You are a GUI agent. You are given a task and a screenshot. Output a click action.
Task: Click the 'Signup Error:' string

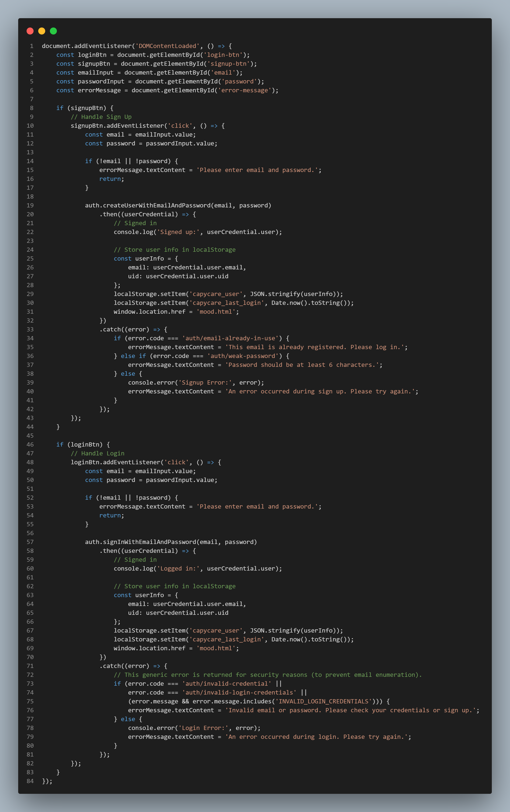[205, 382]
